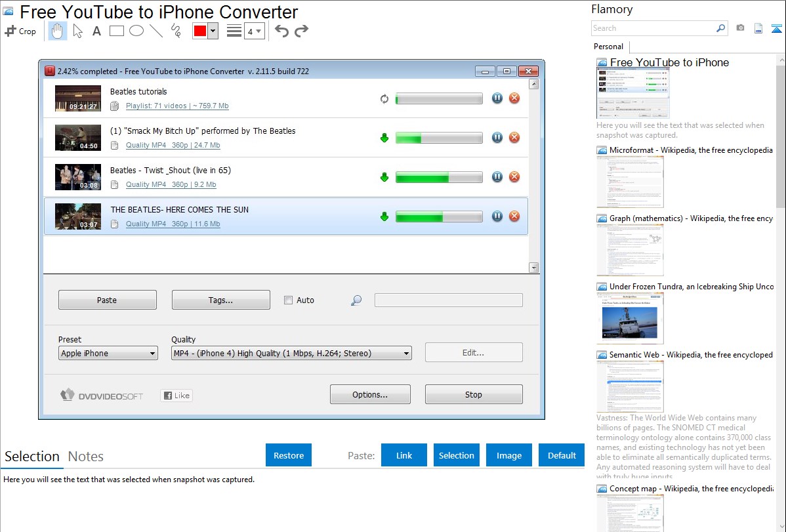The width and height of the screenshot is (786, 532).
Task: Cancel the Here Comes The Sun download
Action: tap(514, 216)
